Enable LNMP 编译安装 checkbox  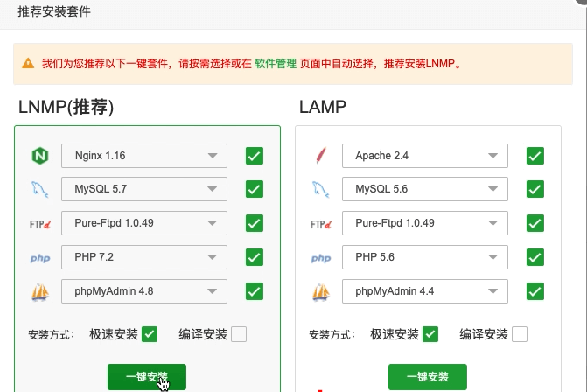click(x=239, y=334)
